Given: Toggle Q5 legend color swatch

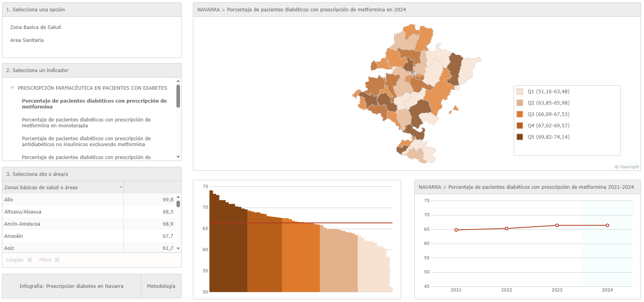Looking at the screenshot, I should point(520,137).
